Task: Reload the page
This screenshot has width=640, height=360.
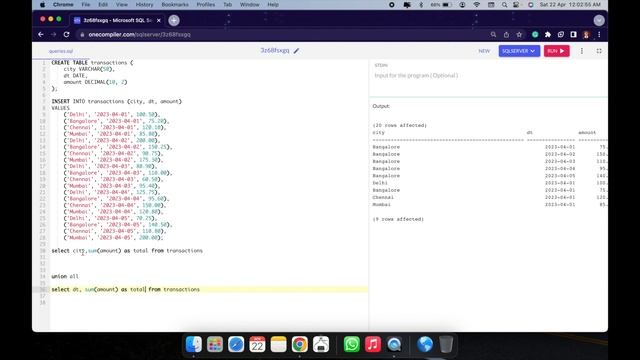Action: click(x=66, y=35)
